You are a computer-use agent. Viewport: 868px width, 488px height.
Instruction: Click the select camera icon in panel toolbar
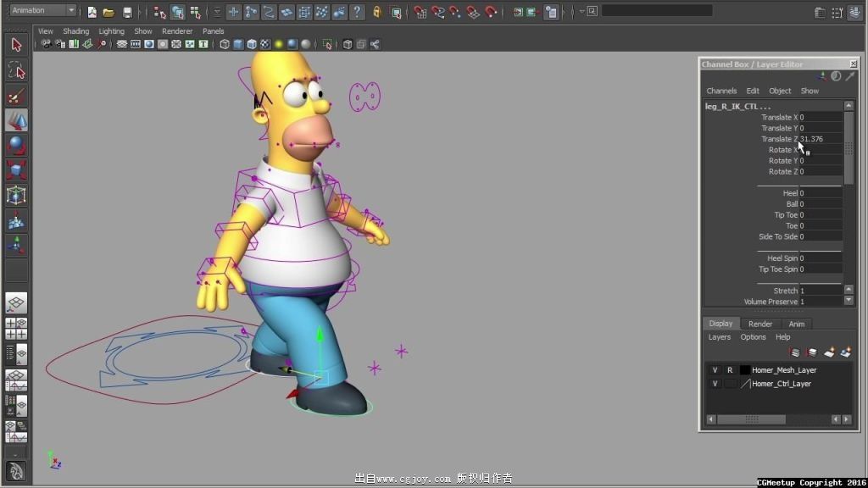point(47,44)
